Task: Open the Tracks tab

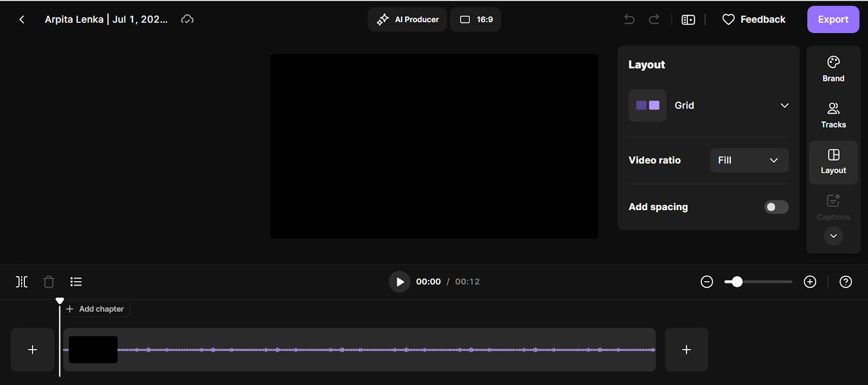Action: tap(833, 116)
